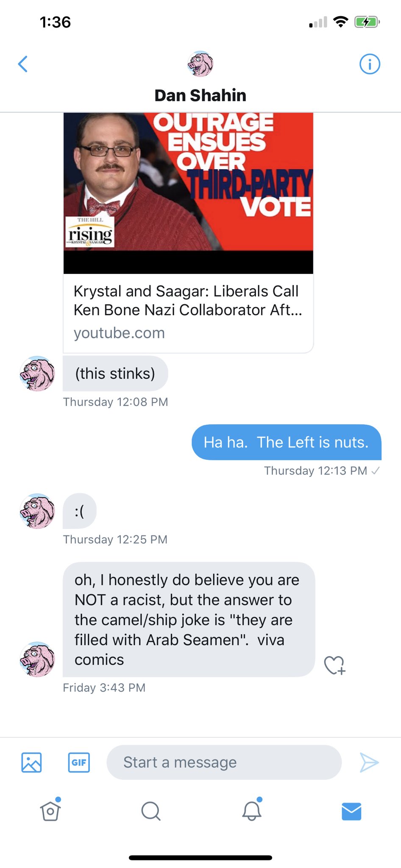Focus the Start a message field
The width and height of the screenshot is (401, 868).
(x=224, y=762)
